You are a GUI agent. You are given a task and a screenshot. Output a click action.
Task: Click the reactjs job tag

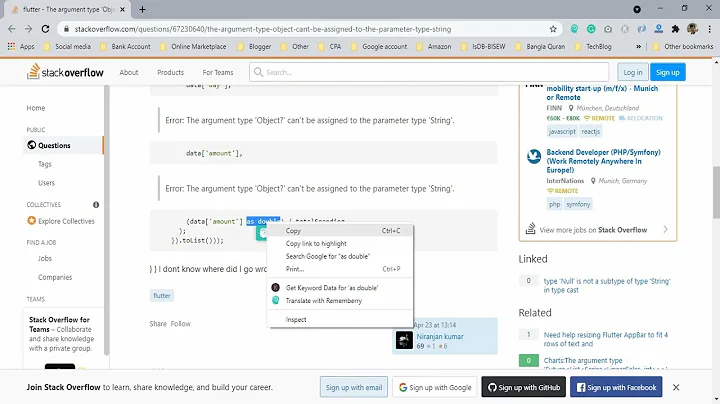coord(591,131)
